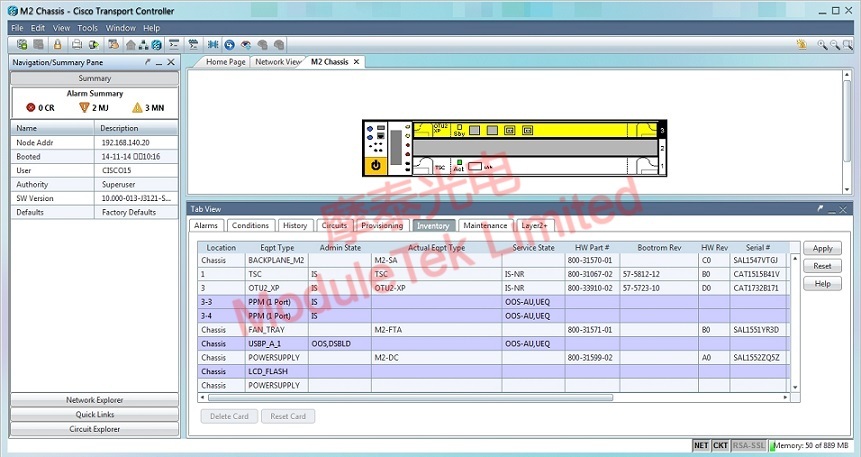Undock the Navigation/Summary Pane pin icon

147,62
